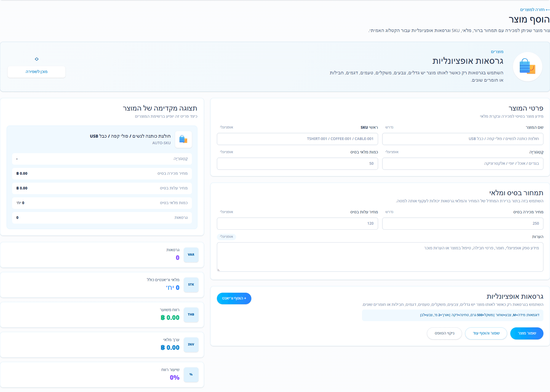The image size is (550, 392).
Task: Click the THB profit badge icon
Action: click(x=191, y=315)
